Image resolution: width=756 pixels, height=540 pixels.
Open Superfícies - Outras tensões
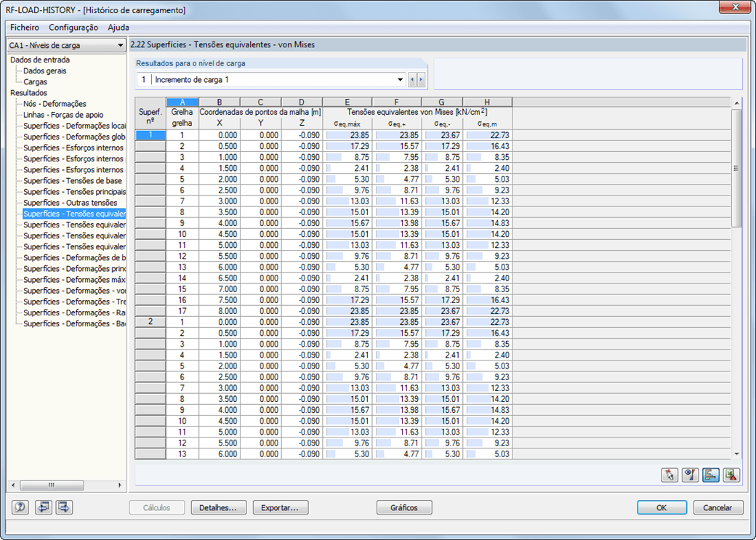70,203
